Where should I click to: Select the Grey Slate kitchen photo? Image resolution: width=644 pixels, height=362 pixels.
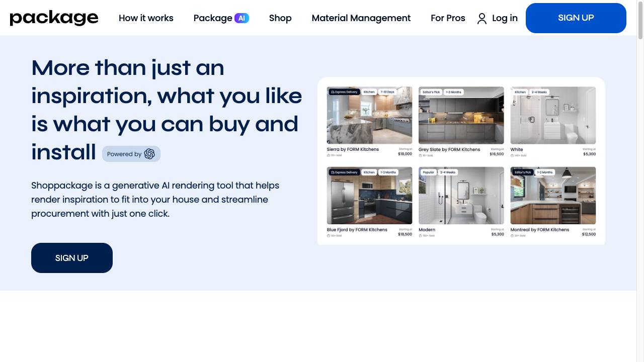tap(461, 115)
